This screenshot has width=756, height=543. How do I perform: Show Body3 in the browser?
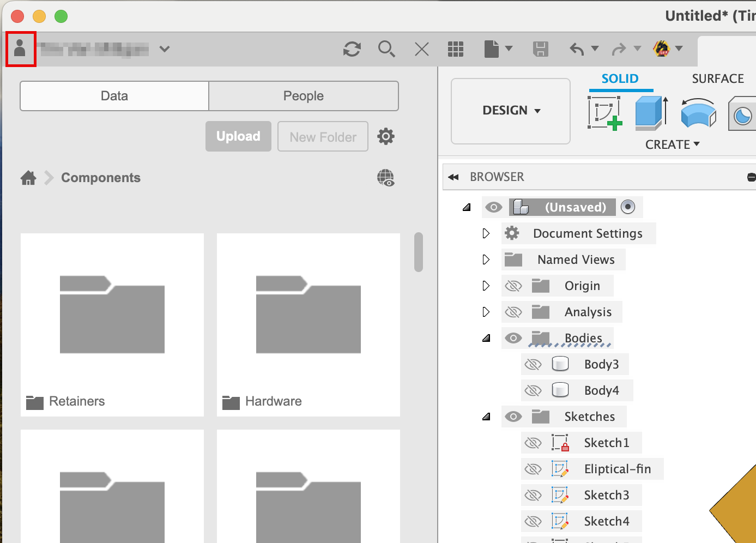click(x=533, y=364)
